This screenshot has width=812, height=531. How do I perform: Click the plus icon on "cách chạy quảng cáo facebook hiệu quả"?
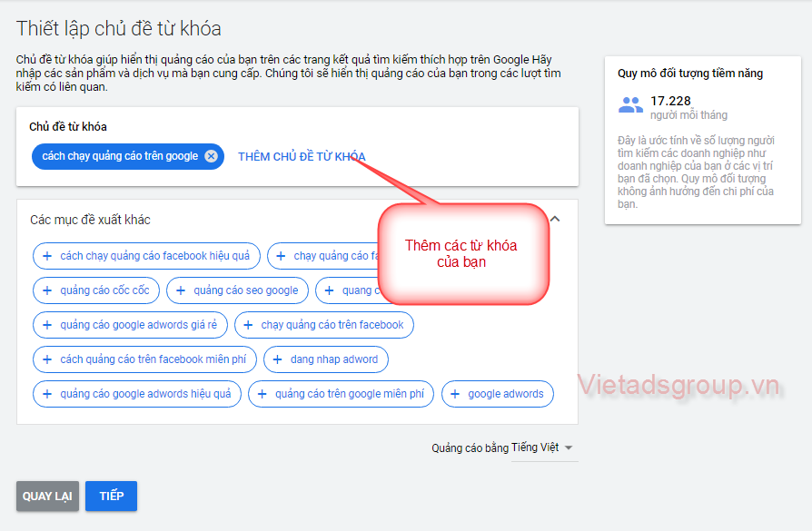point(47,256)
